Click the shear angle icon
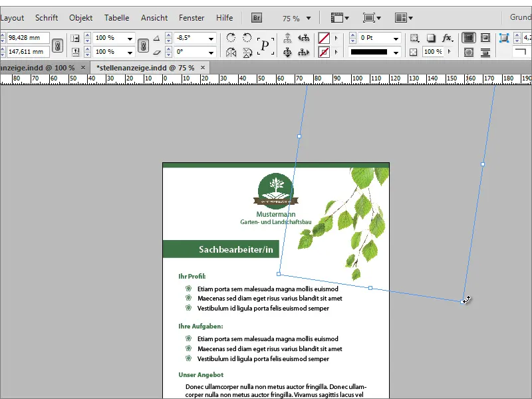Screen dimensions: 532x399 pos(156,53)
